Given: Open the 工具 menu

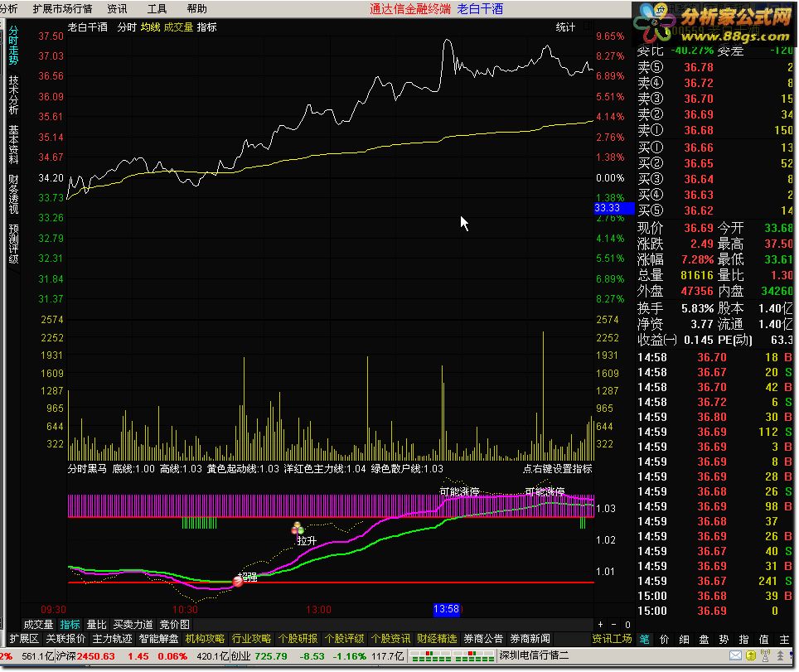Looking at the screenshot, I should tap(157, 8).
